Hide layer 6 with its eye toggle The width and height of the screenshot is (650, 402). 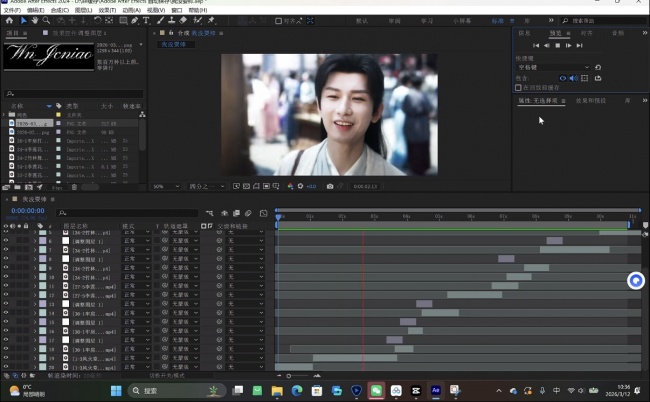tap(6, 241)
